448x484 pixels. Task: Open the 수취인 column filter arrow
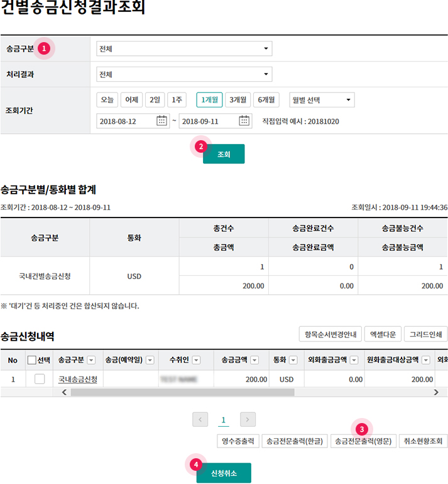tap(196, 360)
